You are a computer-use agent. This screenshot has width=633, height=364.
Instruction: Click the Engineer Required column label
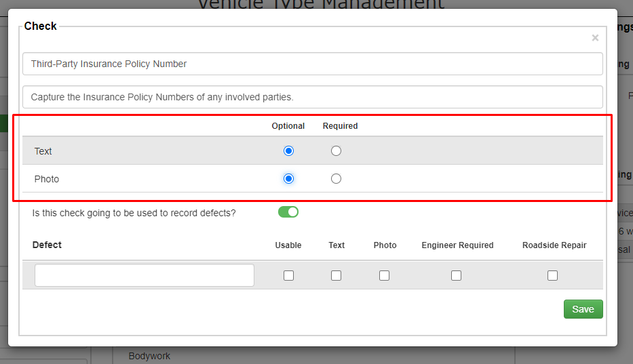click(x=457, y=245)
